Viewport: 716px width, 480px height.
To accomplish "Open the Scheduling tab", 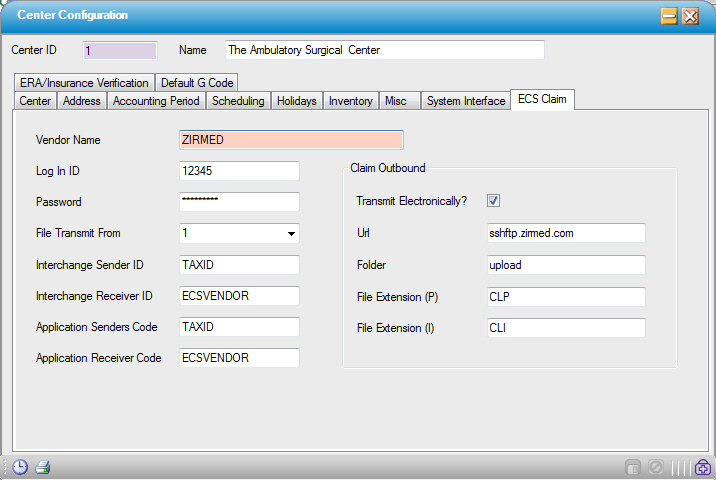I will 239,101.
